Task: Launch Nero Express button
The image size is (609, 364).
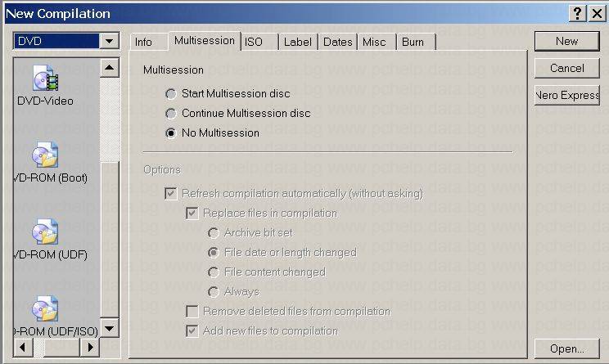Action: (566, 95)
